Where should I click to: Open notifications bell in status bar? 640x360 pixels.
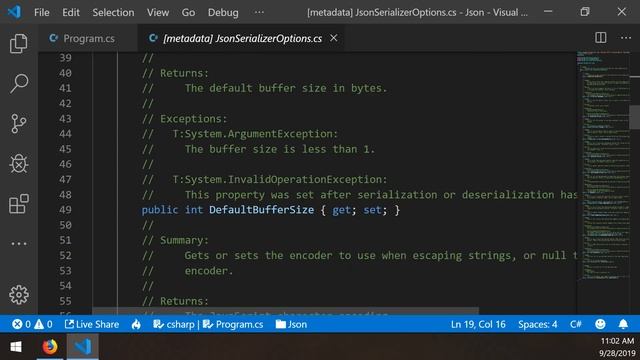coord(623,324)
